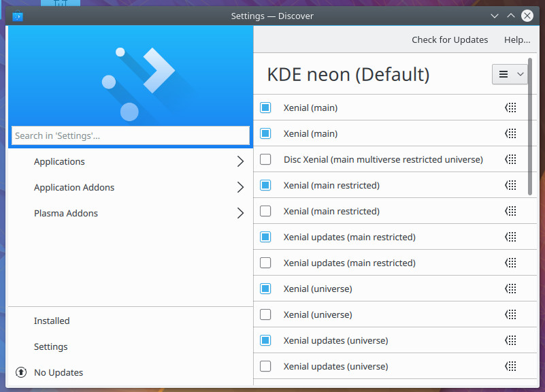Enable the Disc Xenial source checkbox

[x=265, y=159]
